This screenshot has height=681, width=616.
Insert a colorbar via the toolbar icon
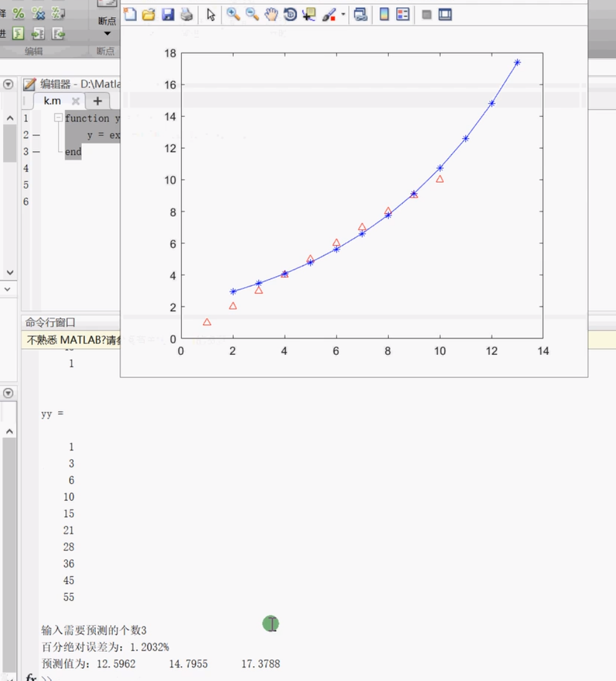pyautogui.click(x=384, y=14)
